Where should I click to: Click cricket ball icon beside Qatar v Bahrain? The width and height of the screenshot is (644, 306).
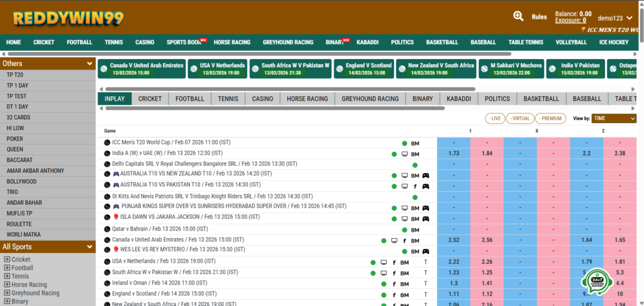[x=107, y=229]
